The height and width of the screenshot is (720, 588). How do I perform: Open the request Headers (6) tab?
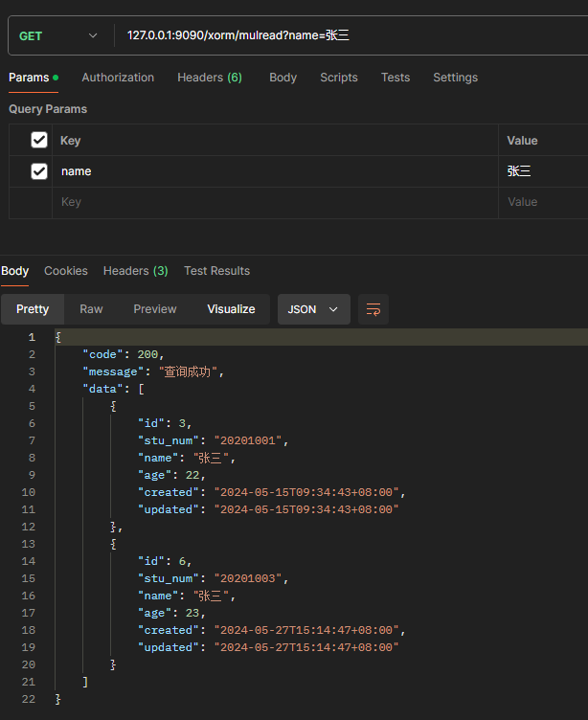[210, 78]
